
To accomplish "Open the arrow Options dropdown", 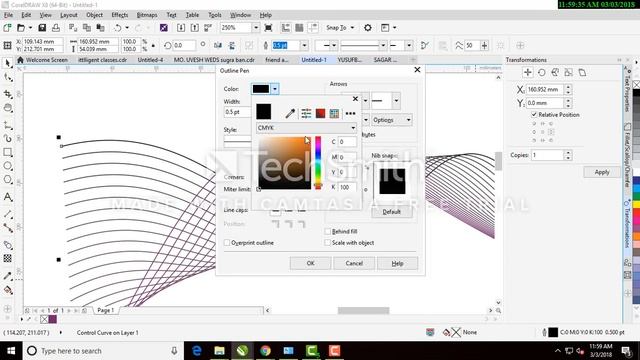I will click(x=391, y=120).
